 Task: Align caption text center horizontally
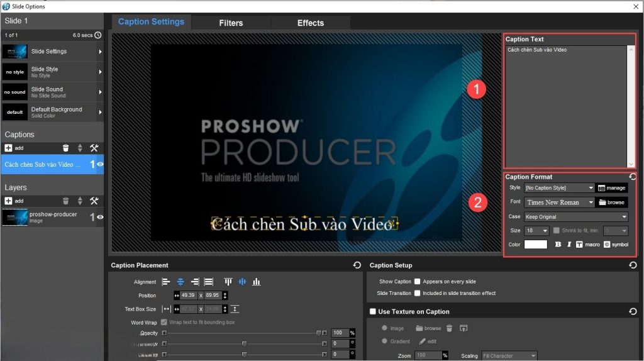(180, 282)
